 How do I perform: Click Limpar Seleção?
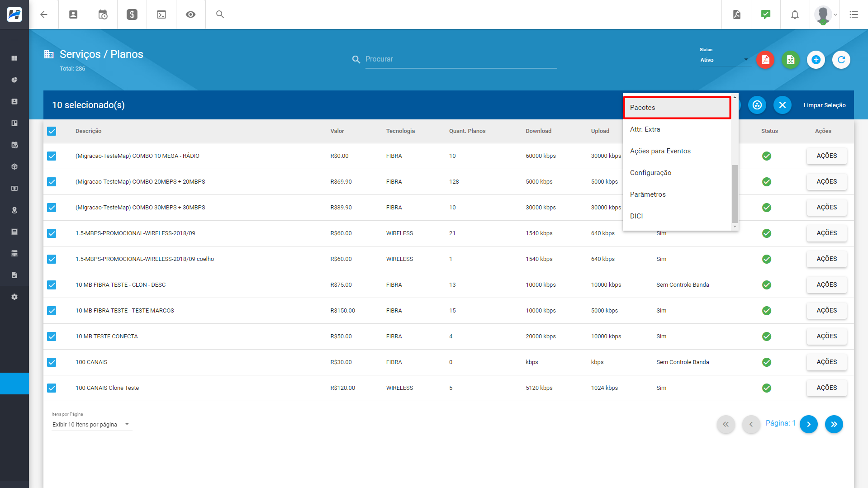pos(824,105)
